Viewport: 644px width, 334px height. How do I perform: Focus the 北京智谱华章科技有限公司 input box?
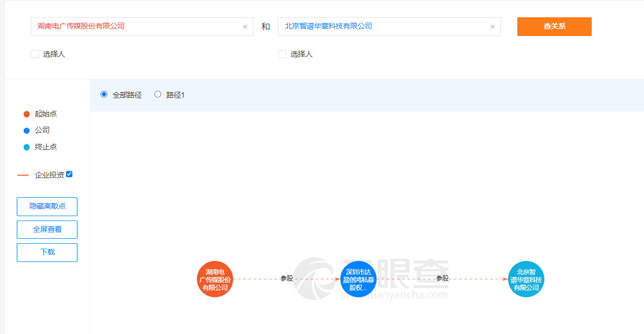tap(390, 27)
